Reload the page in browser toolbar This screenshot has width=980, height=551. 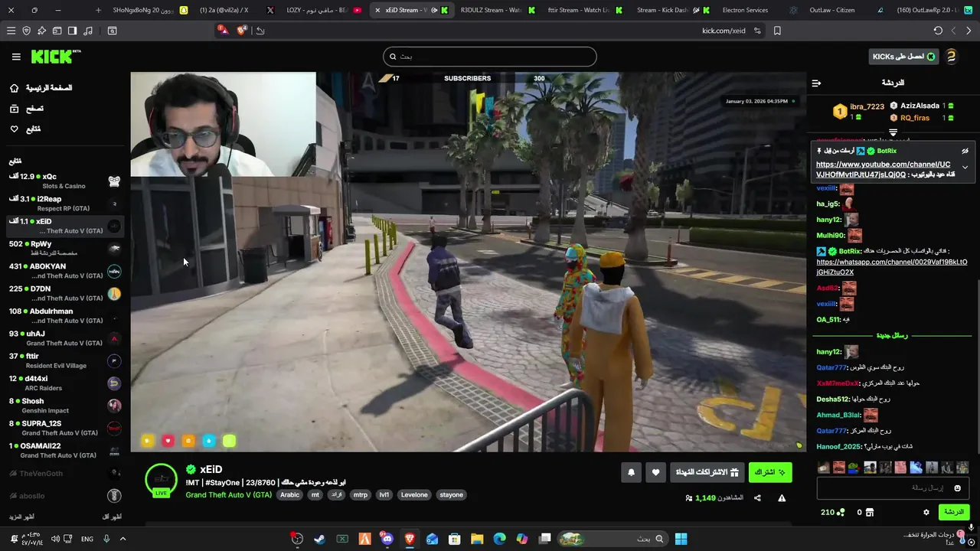[x=938, y=31]
